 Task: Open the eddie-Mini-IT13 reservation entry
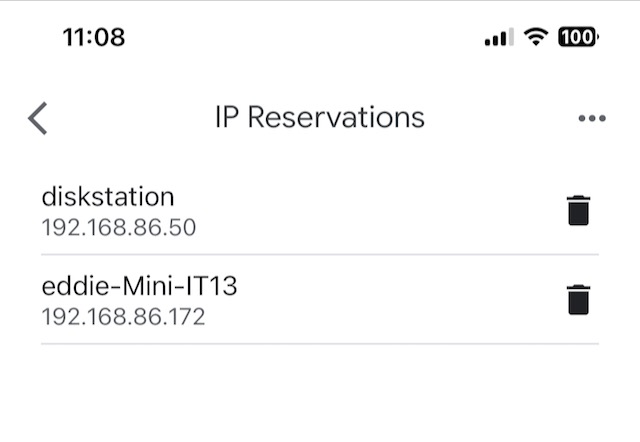coord(139,287)
